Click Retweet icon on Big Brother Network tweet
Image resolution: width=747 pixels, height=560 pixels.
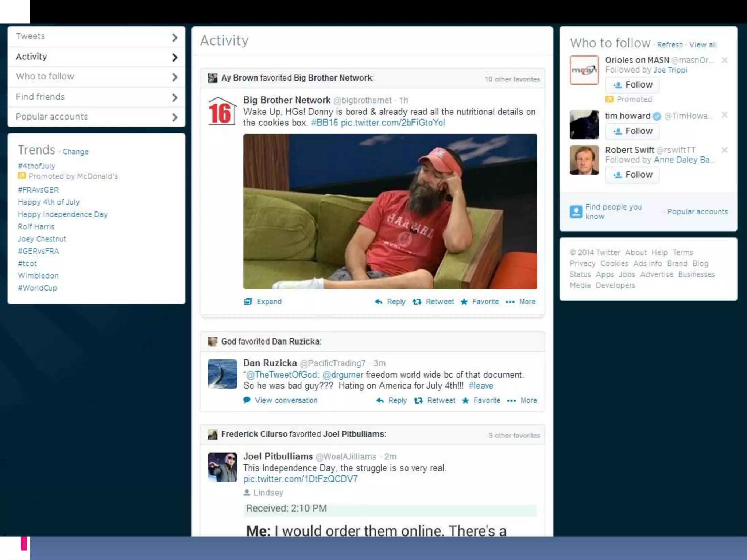(417, 302)
